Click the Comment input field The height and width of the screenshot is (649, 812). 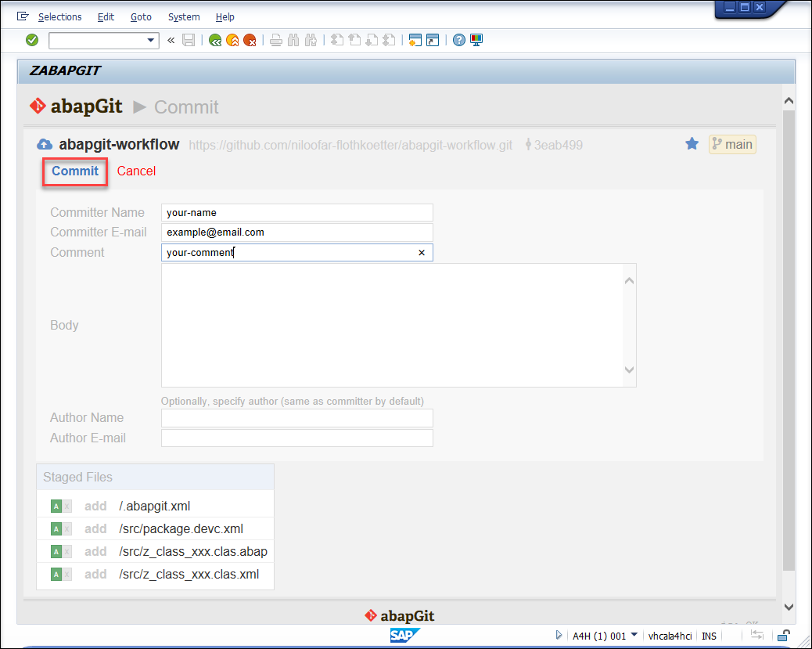tap(296, 252)
